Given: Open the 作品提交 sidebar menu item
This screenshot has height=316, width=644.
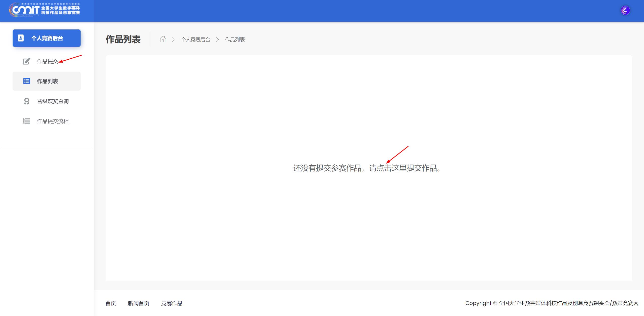Looking at the screenshot, I should [x=47, y=61].
